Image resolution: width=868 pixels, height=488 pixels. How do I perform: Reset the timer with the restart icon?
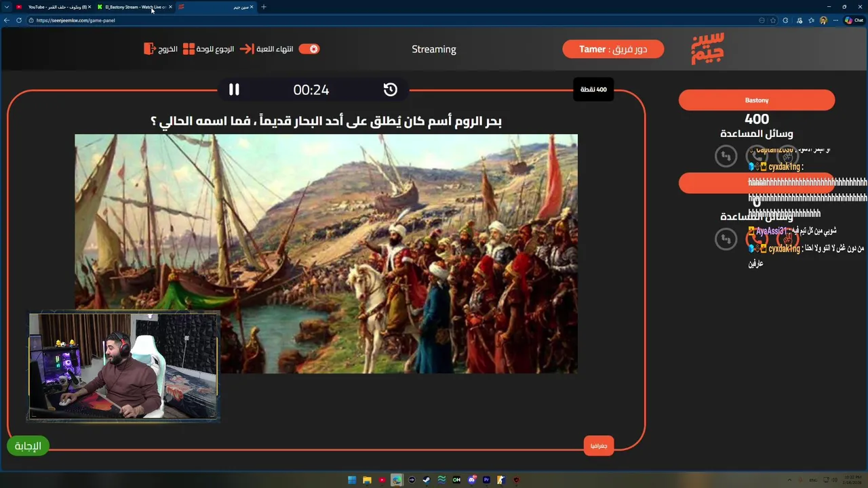click(390, 89)
